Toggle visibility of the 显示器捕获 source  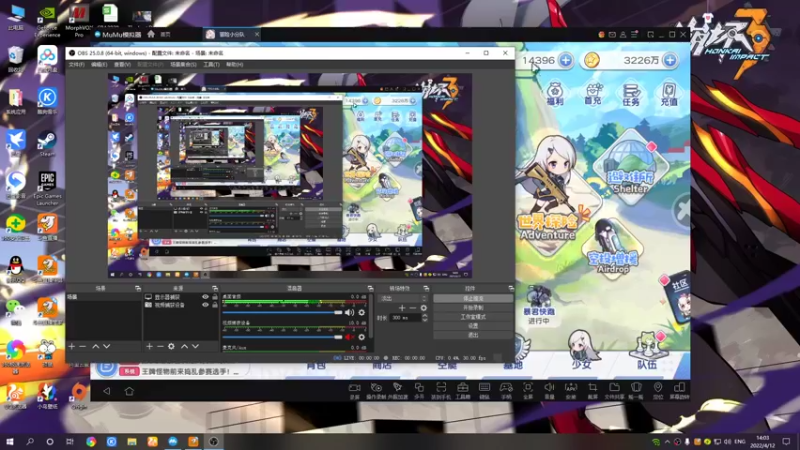205,297
